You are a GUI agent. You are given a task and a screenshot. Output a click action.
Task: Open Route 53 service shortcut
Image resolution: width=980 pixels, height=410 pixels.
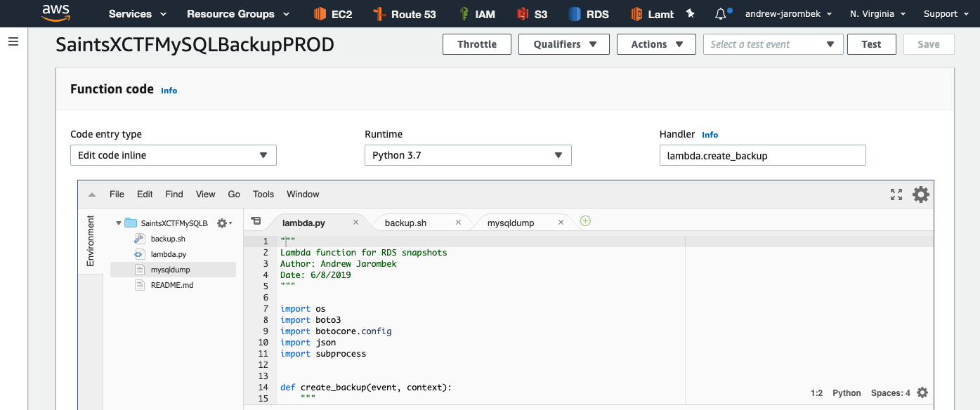[x=405, y=13]
